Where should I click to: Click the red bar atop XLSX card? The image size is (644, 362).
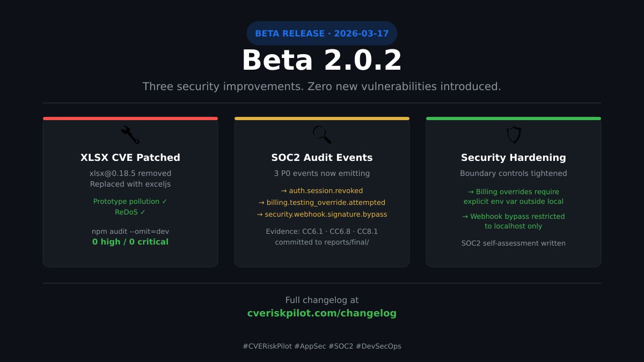point(130,119)
